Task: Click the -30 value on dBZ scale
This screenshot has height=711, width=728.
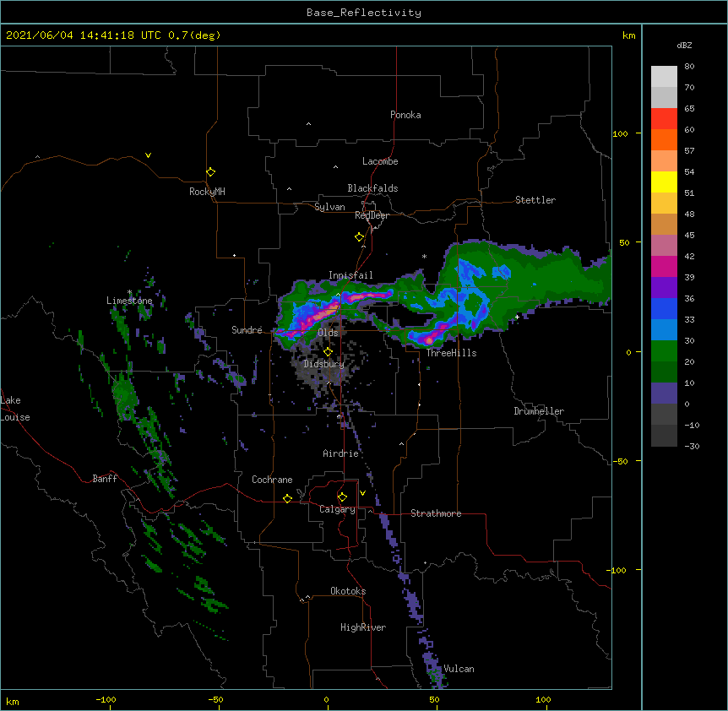Action: (692, 447)
